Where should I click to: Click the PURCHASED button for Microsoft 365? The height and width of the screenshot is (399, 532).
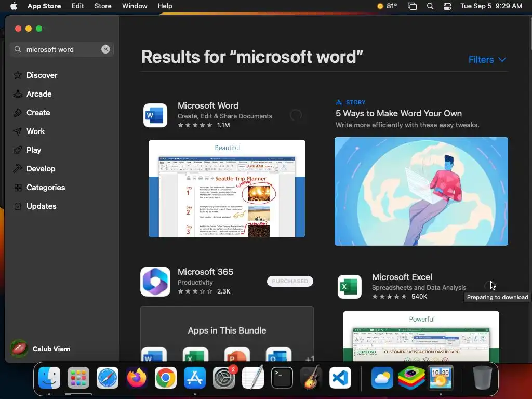click(x=290, y=281)
